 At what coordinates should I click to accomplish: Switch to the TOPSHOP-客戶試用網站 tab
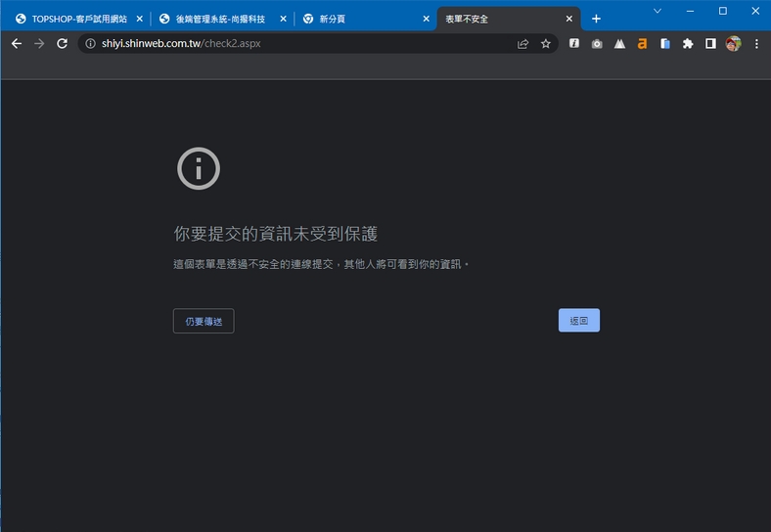73,19
